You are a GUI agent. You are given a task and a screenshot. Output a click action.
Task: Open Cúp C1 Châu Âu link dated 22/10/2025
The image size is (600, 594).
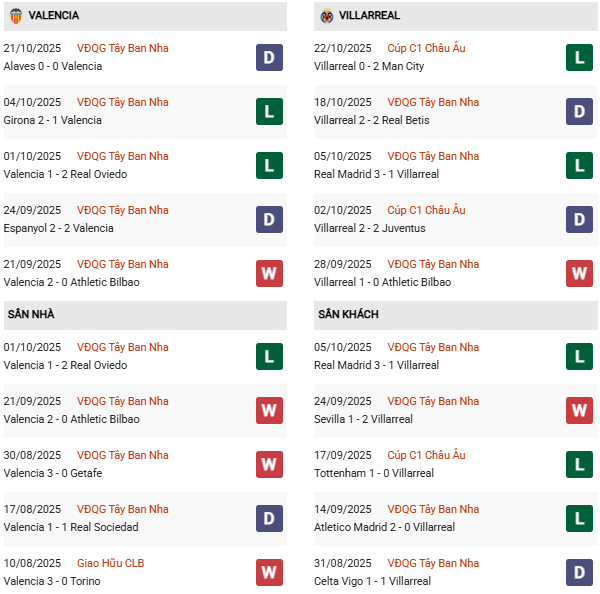[x=426, y=48]
